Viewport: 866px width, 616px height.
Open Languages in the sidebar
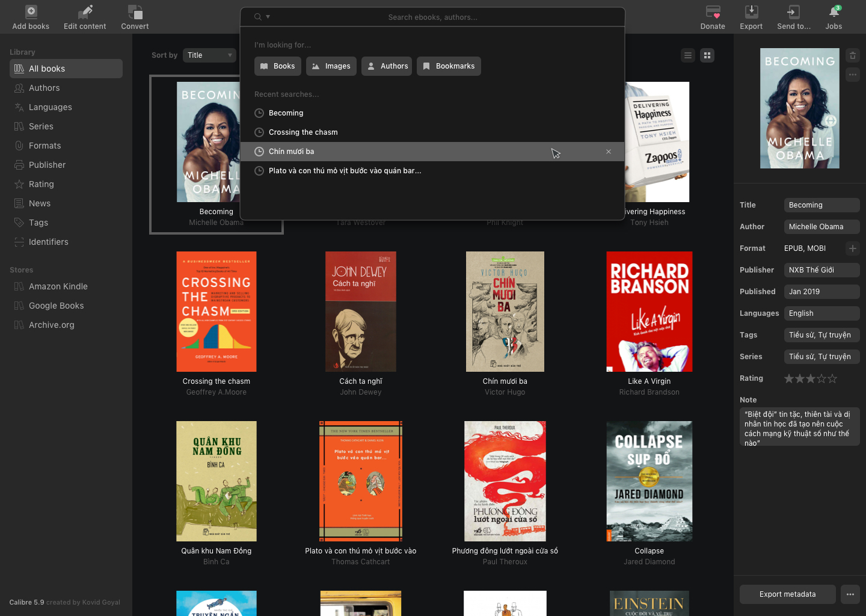[x=66, y=107]
